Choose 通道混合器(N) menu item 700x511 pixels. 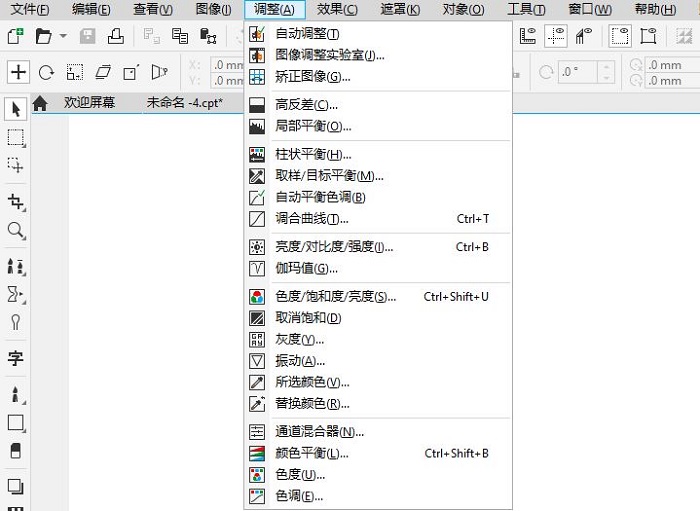[378, 432]
